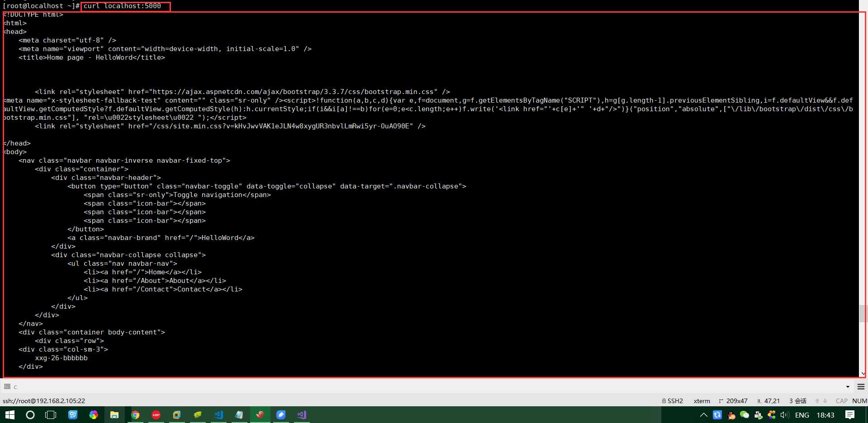
Task: Switch the ENG input language indicator
Action: [802, 415]
